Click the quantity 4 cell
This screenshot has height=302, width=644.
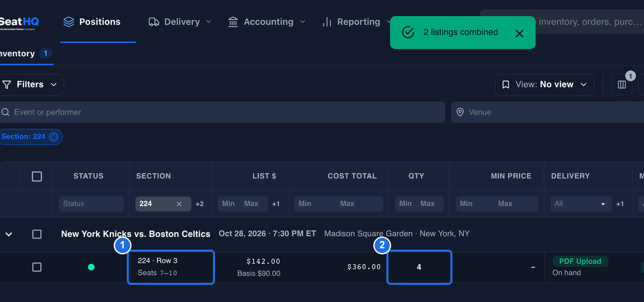419,267
